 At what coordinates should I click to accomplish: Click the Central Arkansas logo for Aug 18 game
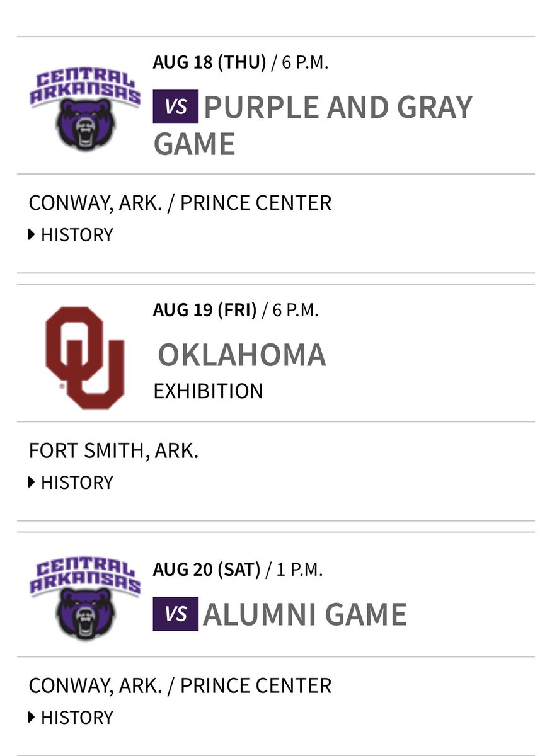point(84,110)
